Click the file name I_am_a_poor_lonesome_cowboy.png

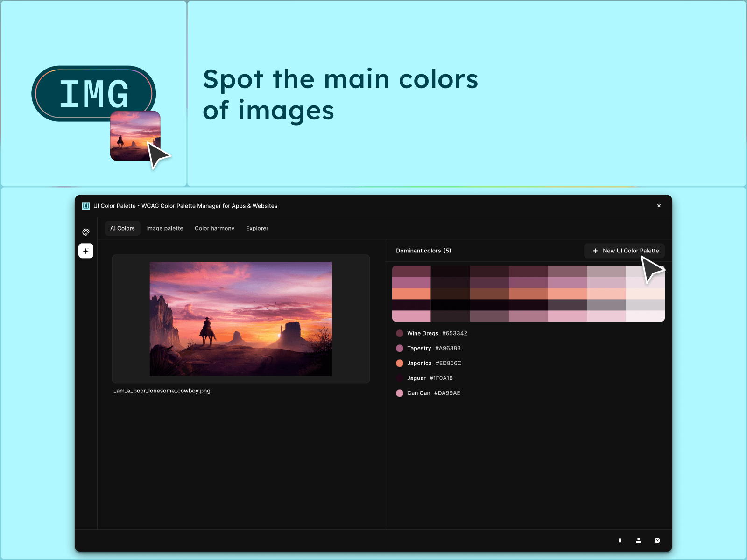161,391
